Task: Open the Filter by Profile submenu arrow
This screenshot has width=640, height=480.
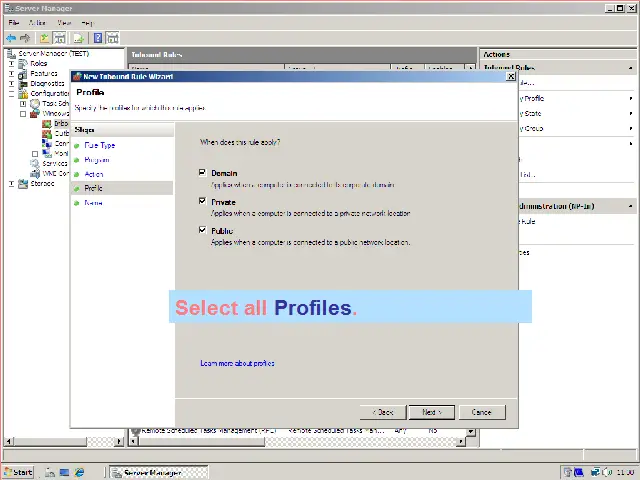Action: tap(631, 98)
